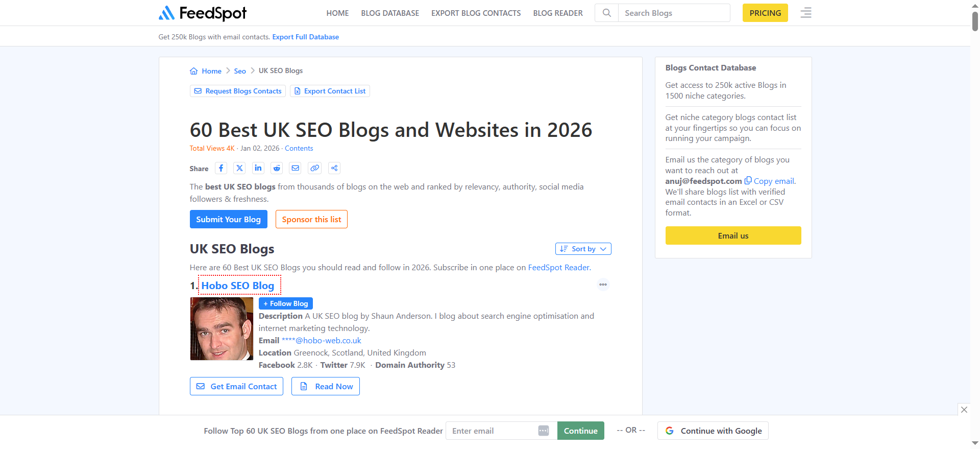Click the more share options icon
This screenshot has height=449, width=980.
(334, 168)
